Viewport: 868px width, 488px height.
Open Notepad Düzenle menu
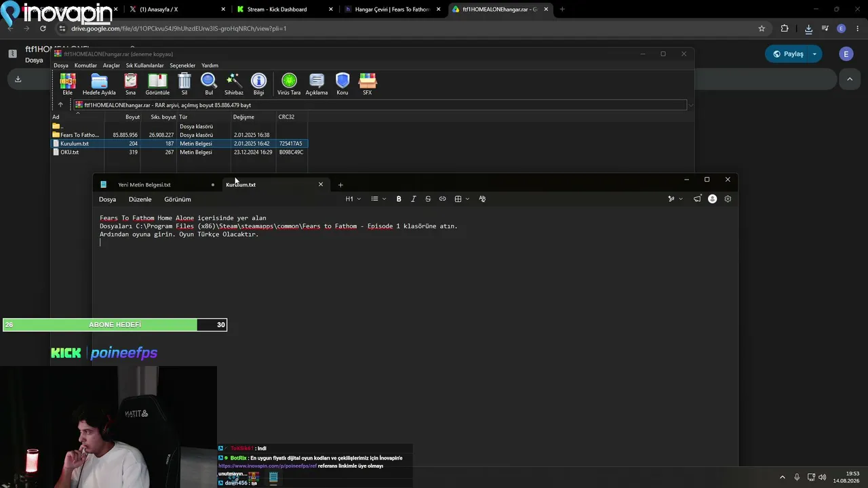click(140, 199)
